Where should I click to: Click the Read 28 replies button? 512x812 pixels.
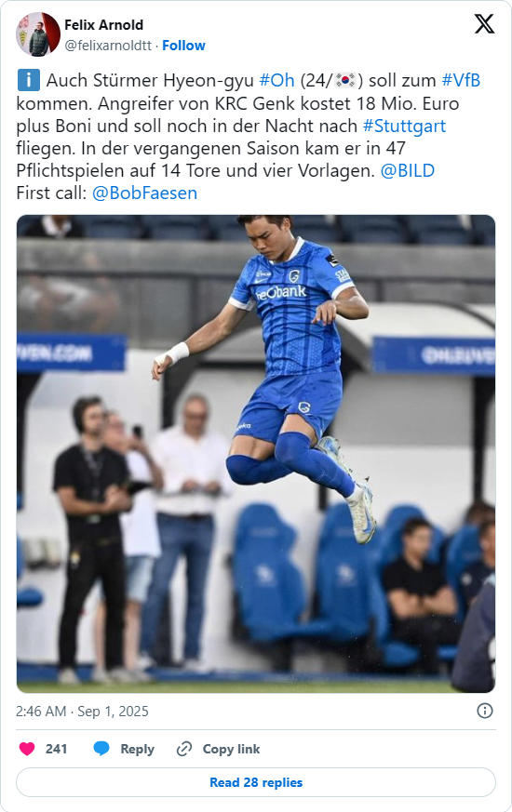[256, 782]
